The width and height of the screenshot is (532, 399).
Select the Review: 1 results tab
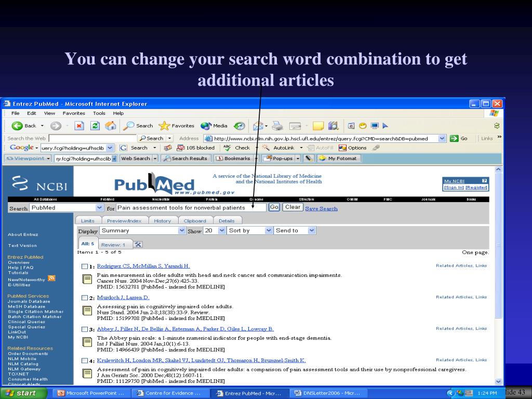pyautogui.click(x=113, y=245)
